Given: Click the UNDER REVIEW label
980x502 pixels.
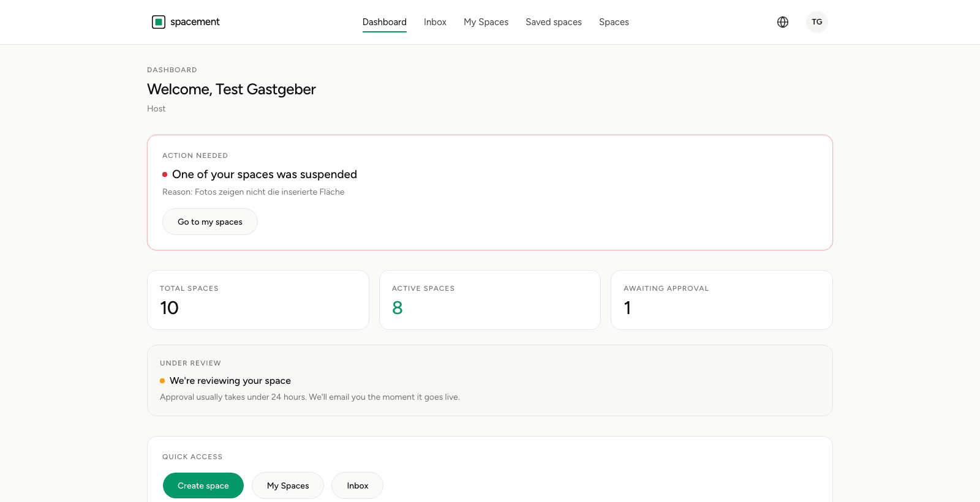Looking at the screenshot, I should [190, 363].
